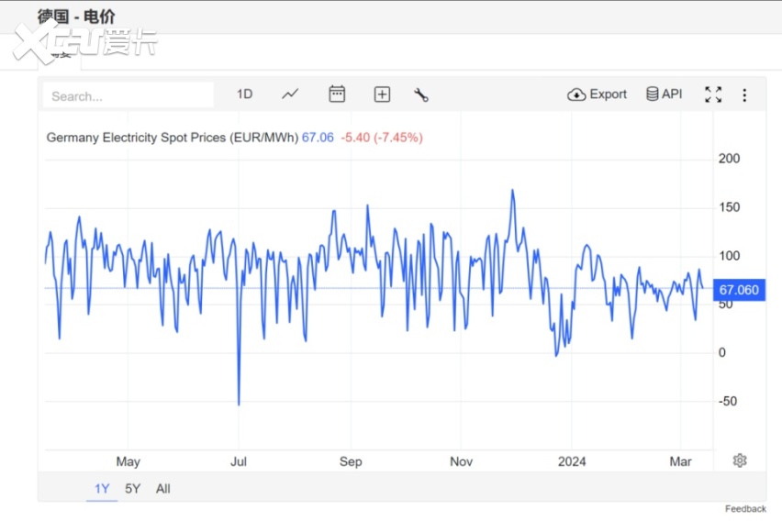Click the 67.060 current price label
The width and height of the screenshot is (782, 532).
tap(739, 290)
